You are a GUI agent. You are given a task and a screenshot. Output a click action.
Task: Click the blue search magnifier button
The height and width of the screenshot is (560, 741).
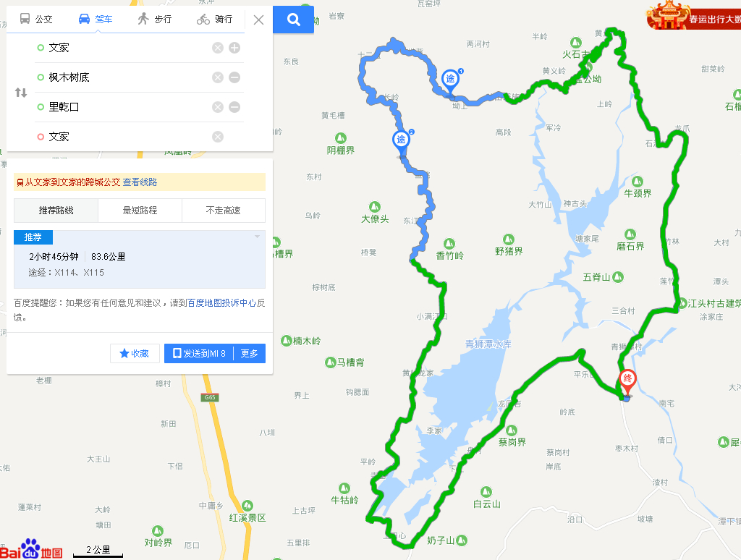[294, 20]
